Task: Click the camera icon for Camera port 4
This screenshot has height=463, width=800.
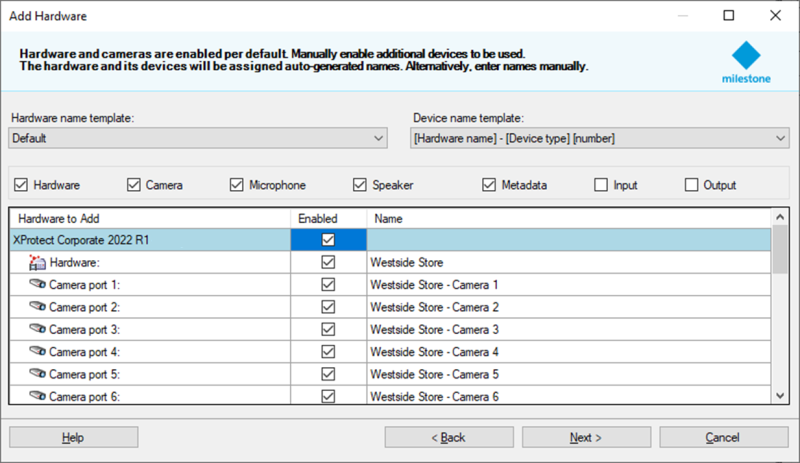Action: (x=38, y=352)
